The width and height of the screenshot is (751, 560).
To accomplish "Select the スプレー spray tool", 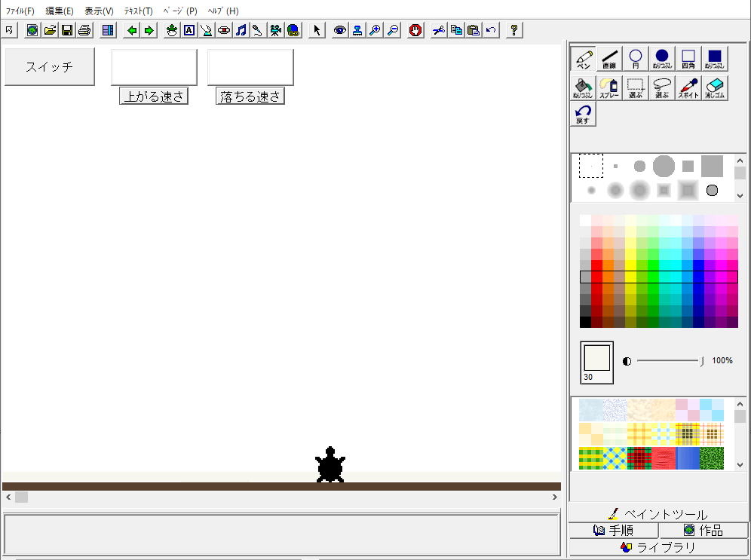I will [609, 89].
